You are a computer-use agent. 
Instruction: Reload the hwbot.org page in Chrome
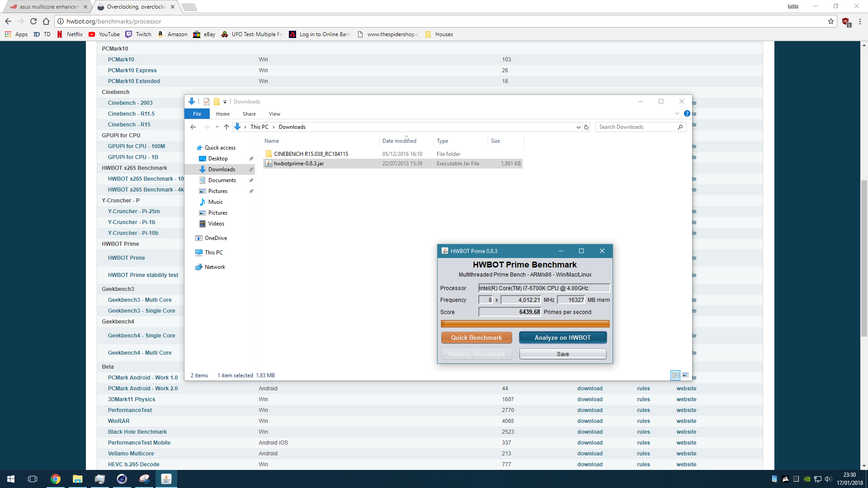pyautogui.click(x=33, y=21)
